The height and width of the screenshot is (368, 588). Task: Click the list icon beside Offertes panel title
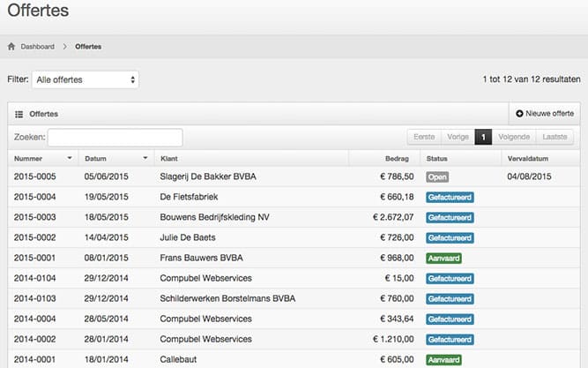pyautogui.click(x=19, y=114)
